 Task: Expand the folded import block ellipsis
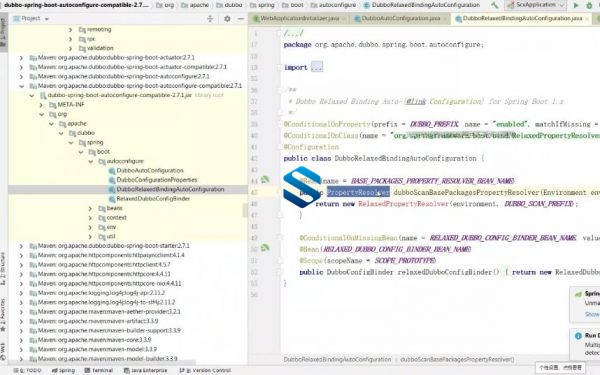coord(317,67)
